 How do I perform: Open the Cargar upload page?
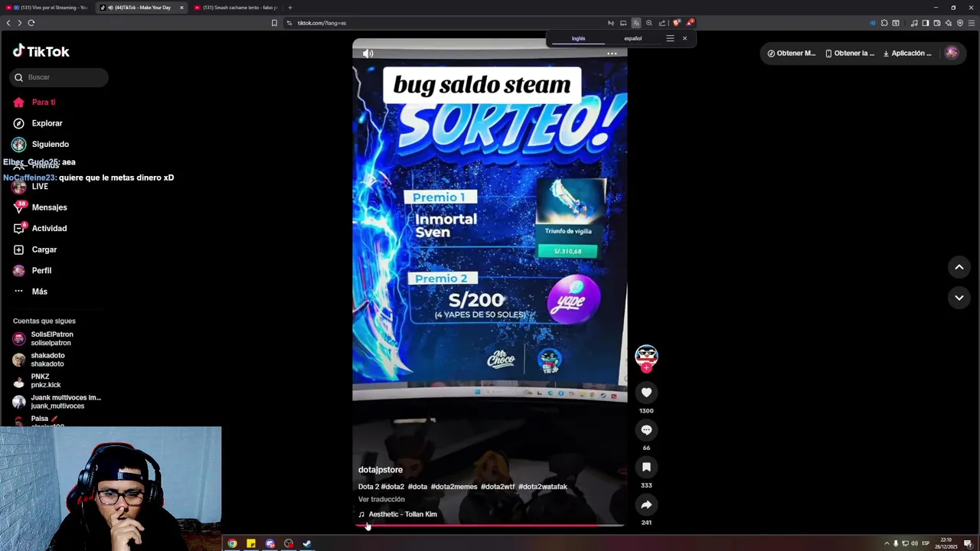pyautogui.click(x=35, y=249)
